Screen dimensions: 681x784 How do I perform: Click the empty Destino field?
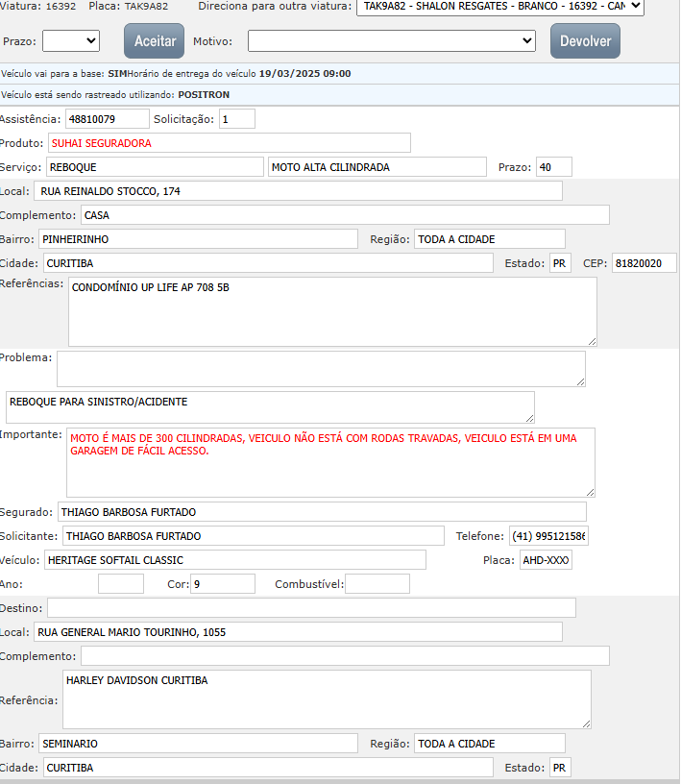click(x=311, y=608)
